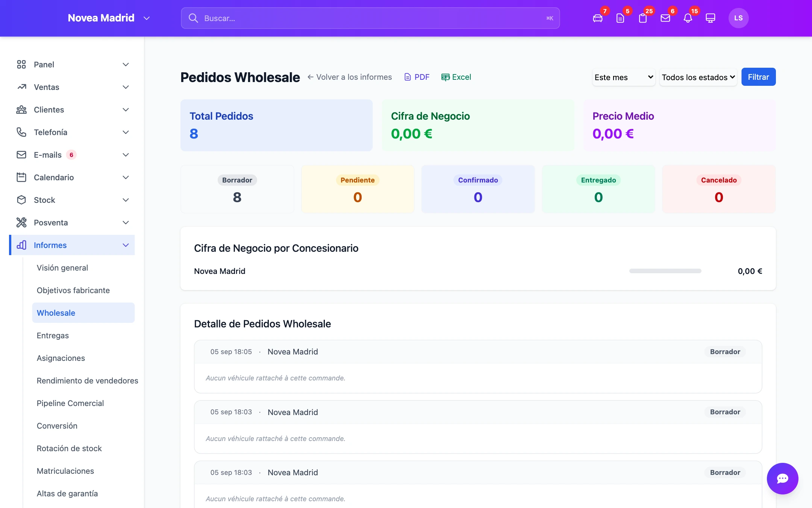
Task: Expand the Novea Madrid dealership selector
Action: tap(109, 18)
